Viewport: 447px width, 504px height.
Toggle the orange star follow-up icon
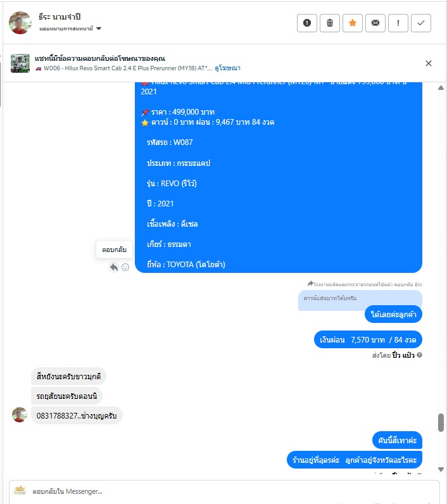(353, 23)
